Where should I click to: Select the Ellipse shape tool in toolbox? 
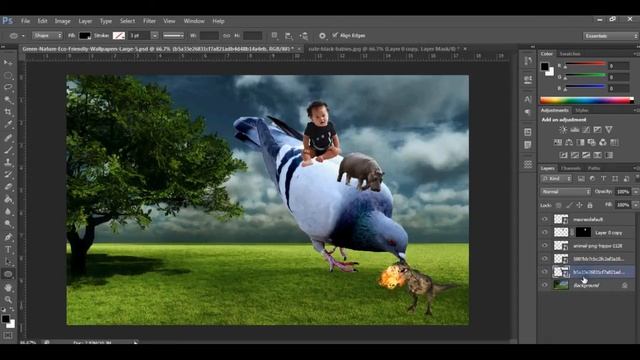8,274
